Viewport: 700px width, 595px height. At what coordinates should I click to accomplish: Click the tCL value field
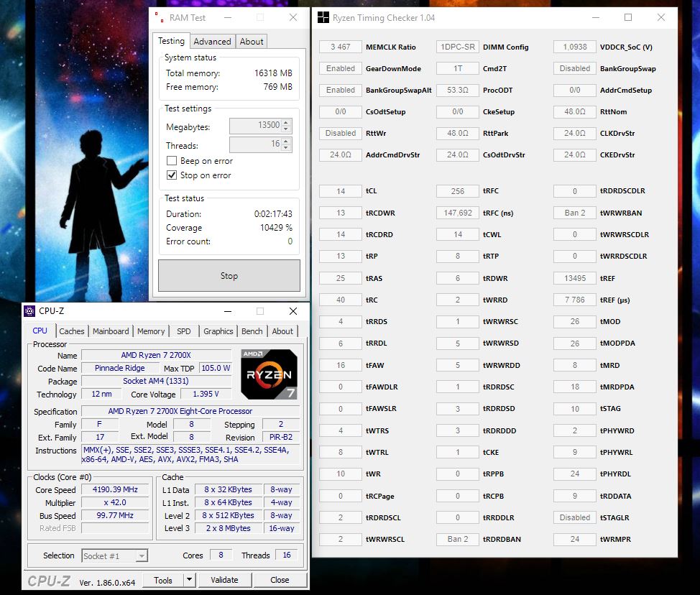point(340,191)
